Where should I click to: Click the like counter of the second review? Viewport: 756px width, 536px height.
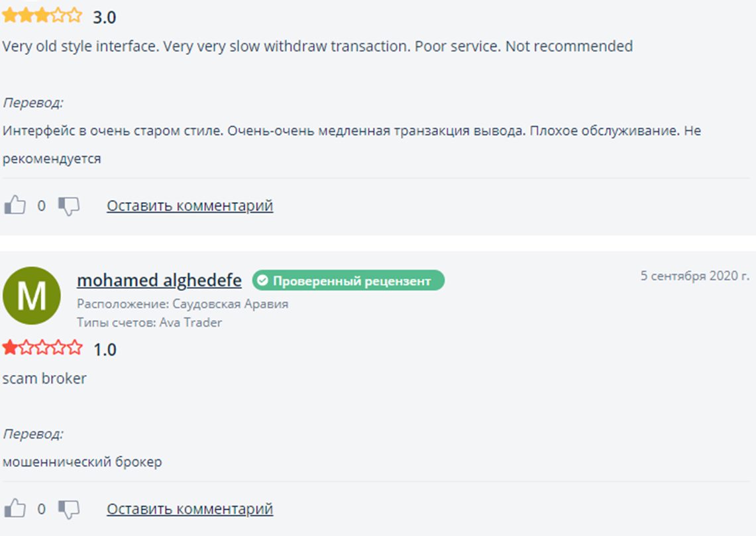(x=42, y=509)
